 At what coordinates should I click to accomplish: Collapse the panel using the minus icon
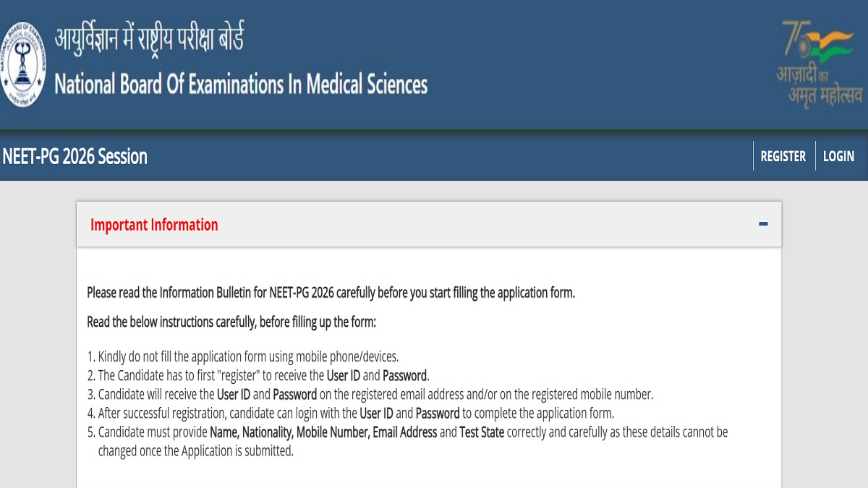point(763,224)
